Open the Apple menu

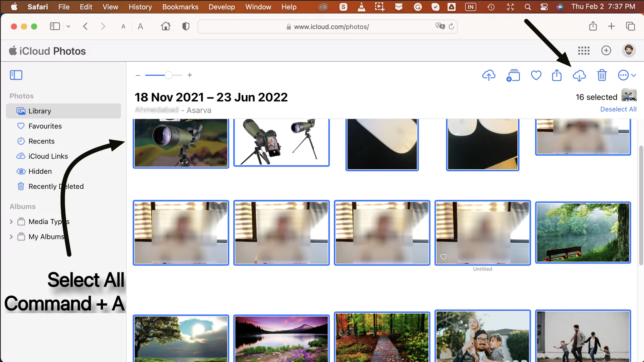[x=14, y=7]
